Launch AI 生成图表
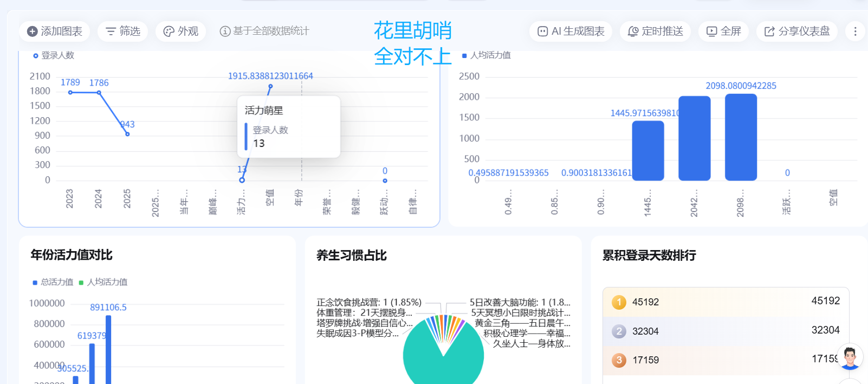The image size is (868, 384). point(571,31)
